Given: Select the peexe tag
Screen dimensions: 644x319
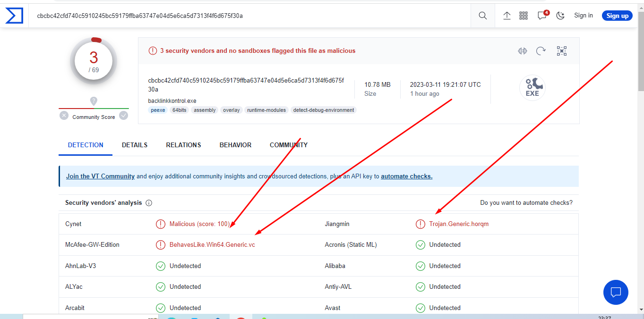Looking at the screenshot, I should (158, 110).
